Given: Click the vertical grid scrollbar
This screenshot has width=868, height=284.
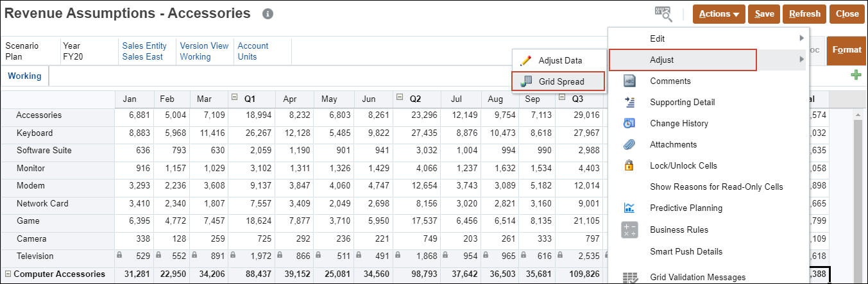Looking at the screenshot, I should 858,201.
